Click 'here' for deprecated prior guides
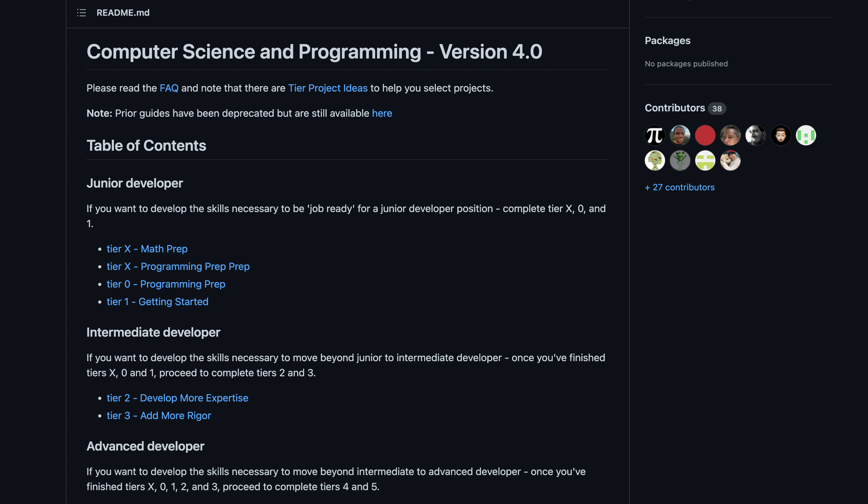 [x=382, y=113]
